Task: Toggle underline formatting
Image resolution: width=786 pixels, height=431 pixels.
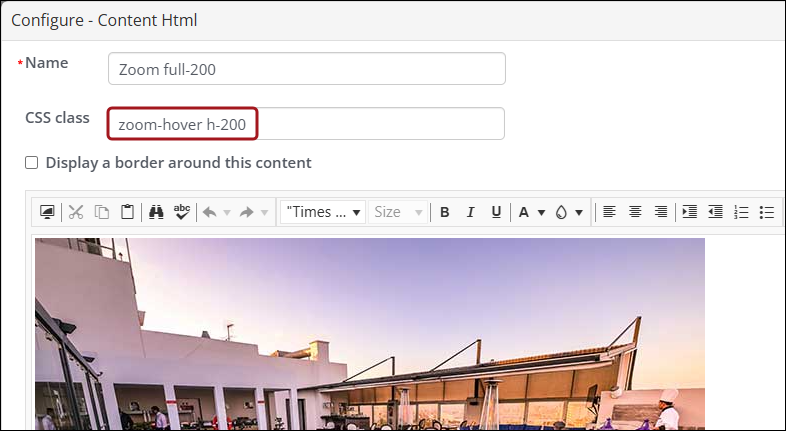Action: click(x=496, y=212)
